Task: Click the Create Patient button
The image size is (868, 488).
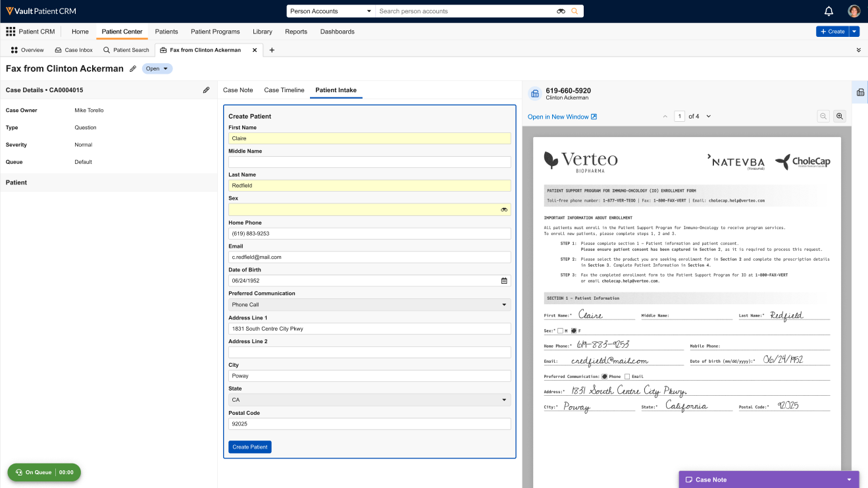Action: [249, 447]
